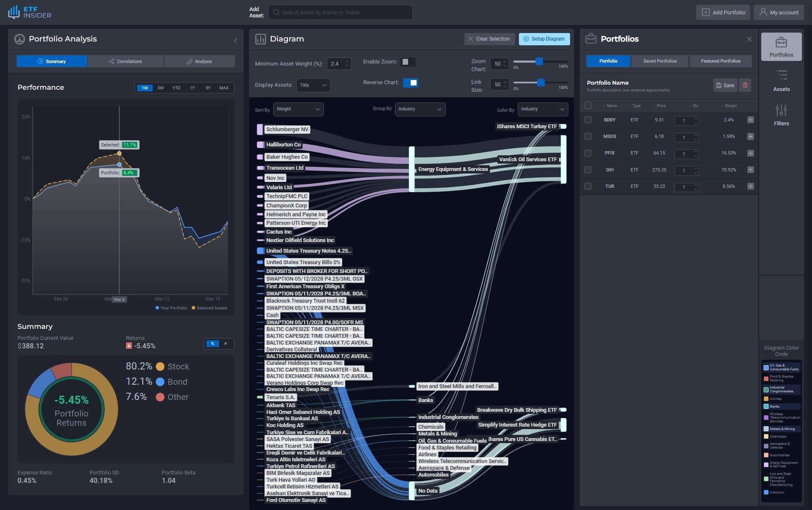Image resolution: width=812 pixels, height=510 pixels.
Task: Toggle the Enable Zoom switch
Action: click(408, 62)
